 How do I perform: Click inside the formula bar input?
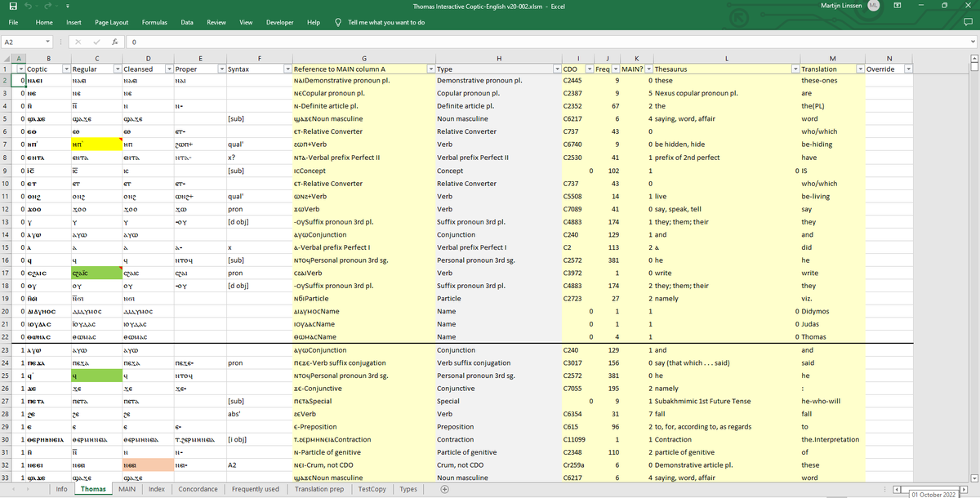547,41
